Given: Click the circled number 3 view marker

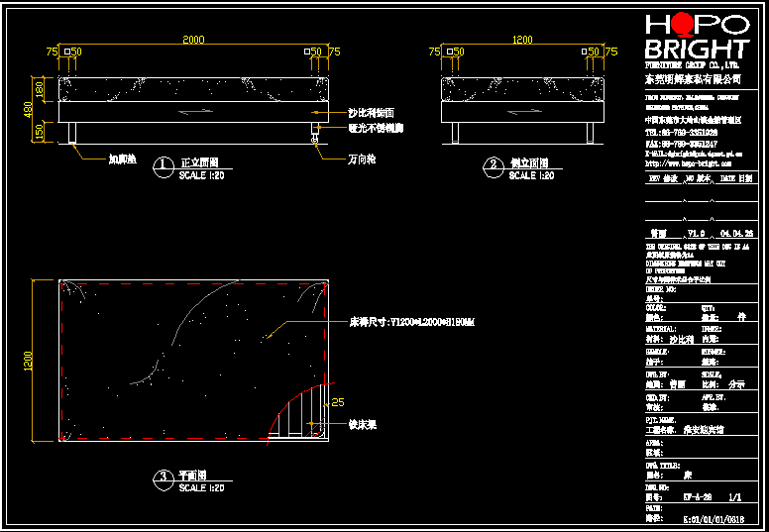Looking at the screenshot, I should [164, 480].
